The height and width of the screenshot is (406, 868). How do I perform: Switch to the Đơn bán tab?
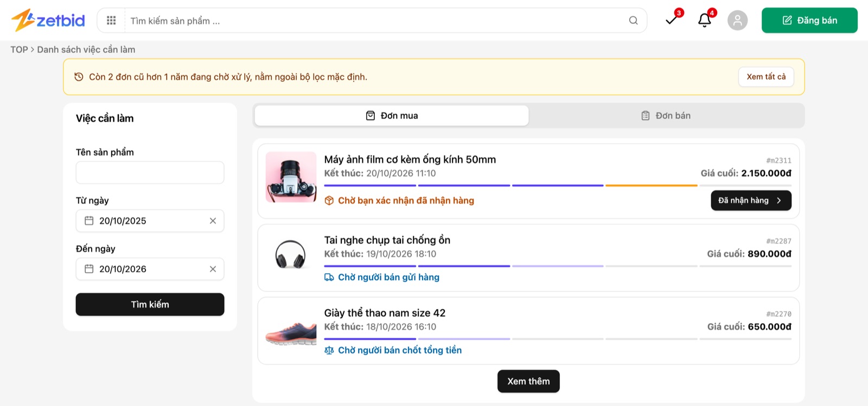coord(666,115)
